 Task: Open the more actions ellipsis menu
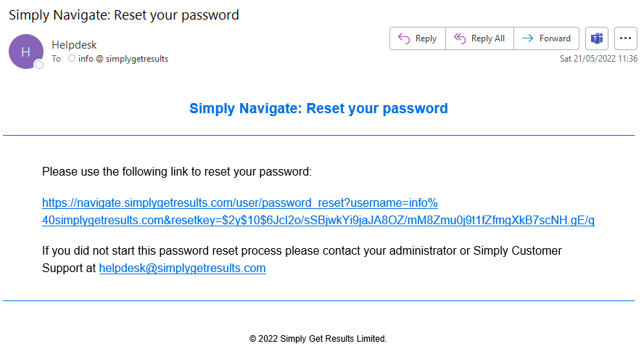click(625, 38)
